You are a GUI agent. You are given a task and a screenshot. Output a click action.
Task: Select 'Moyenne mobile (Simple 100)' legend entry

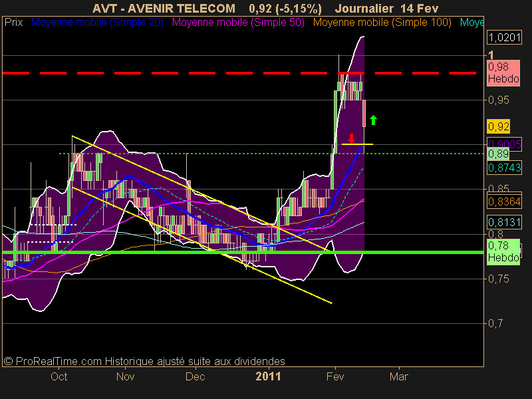point(382,23)
